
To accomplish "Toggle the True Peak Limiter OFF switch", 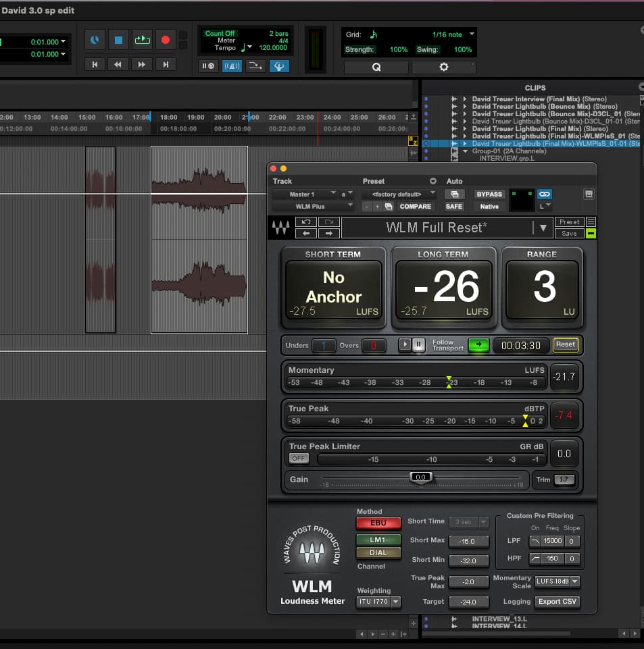I will pyautogui.click(x=299, y=459).
